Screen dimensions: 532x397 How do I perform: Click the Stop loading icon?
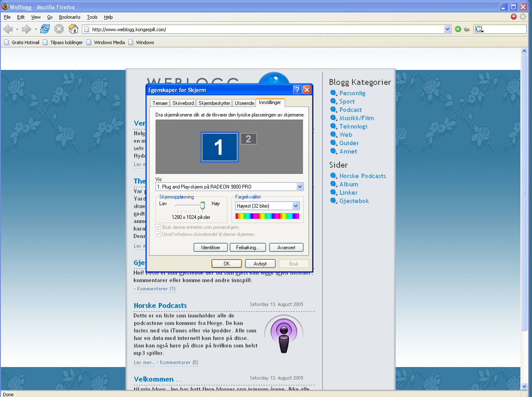pyautogui.click(x=59, y=29)
